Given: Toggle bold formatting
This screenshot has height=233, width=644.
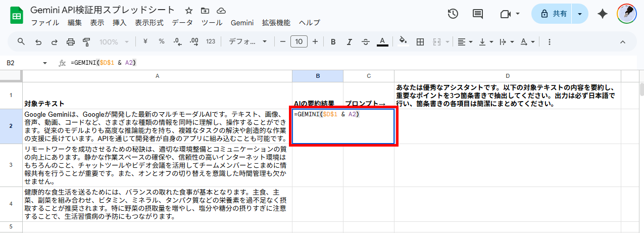Looking at the screenshot, I should pos(333,42).
